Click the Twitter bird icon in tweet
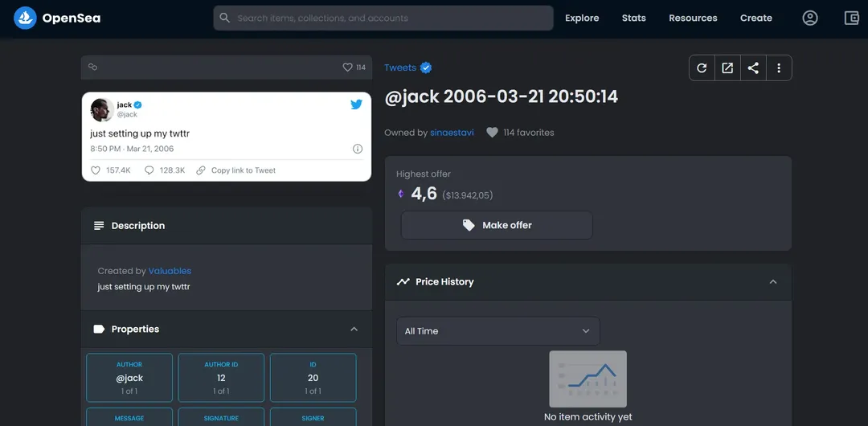This screenshot has width=868, height=426. [x=356, y=104]
